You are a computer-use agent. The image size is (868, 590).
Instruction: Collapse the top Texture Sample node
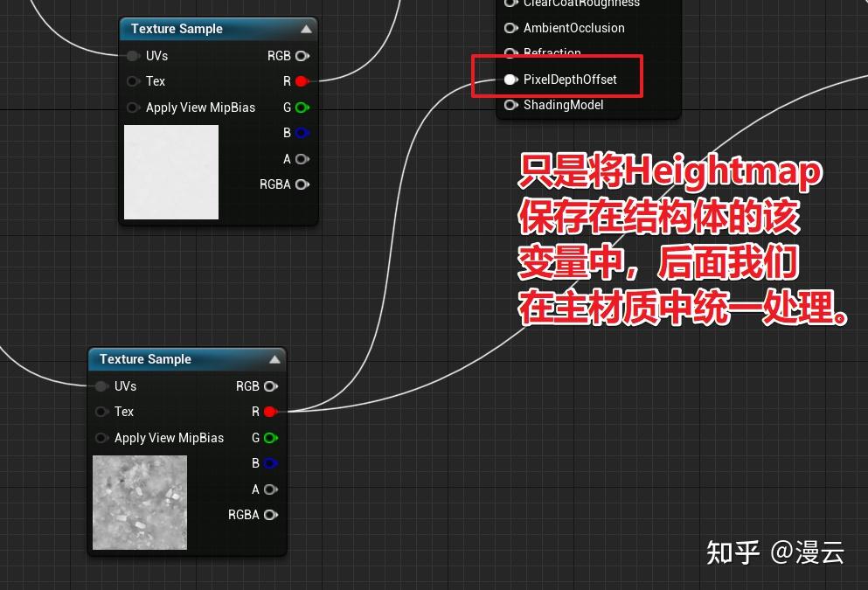[305, 28]
